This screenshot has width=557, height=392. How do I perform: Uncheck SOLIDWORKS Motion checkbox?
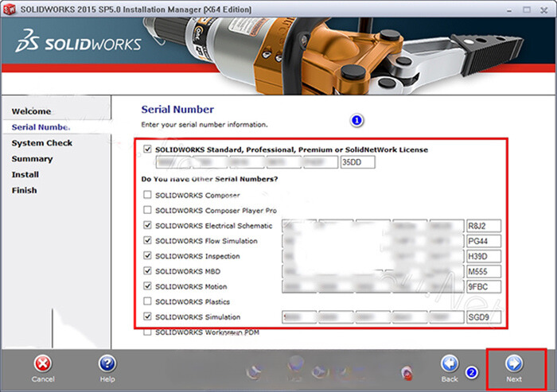pyautogui.click(x=147, y=285)
